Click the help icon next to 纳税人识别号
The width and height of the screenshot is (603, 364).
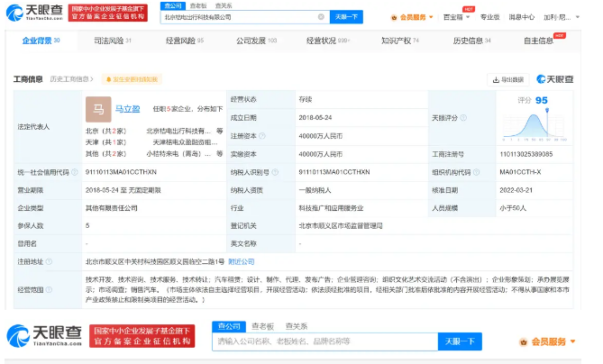(x=275, y=172)
